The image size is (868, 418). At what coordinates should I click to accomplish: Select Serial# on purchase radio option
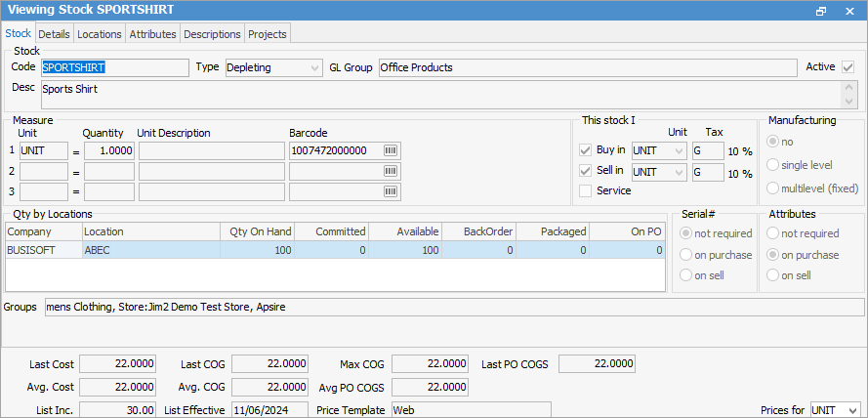[687, 255]
